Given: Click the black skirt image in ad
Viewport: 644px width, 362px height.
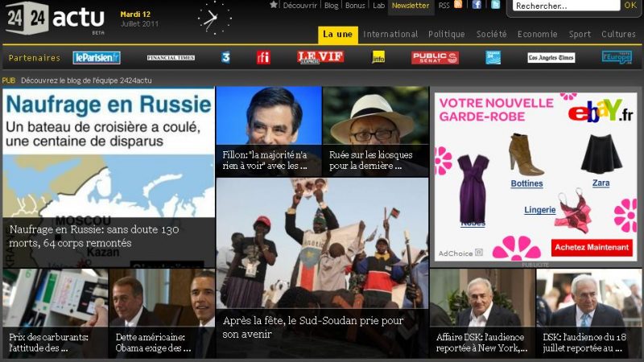Looking at the screenshot, I should (x=601, y=154).
